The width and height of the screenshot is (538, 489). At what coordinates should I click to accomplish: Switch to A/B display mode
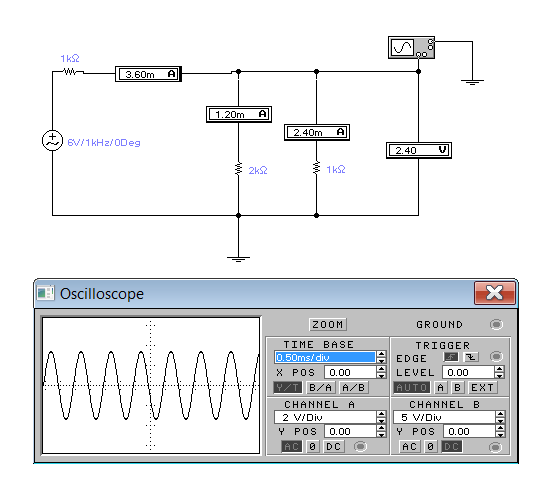354,388
